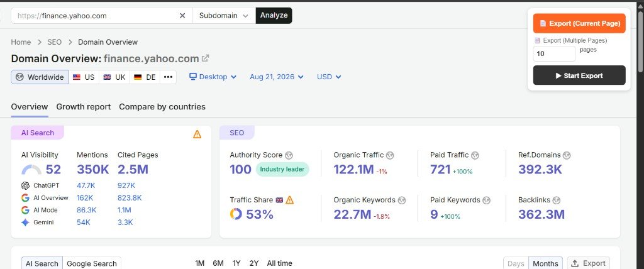The height and width of the screenshot is (269, 644).
Task: Select the All time range
Action: click(280, 263)
